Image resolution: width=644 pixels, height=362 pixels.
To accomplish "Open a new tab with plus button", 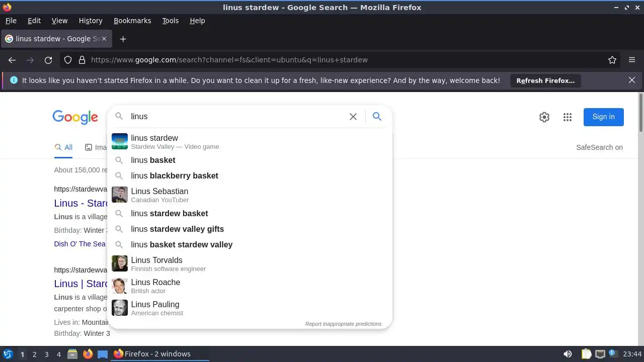I will (x=123, y=39).
